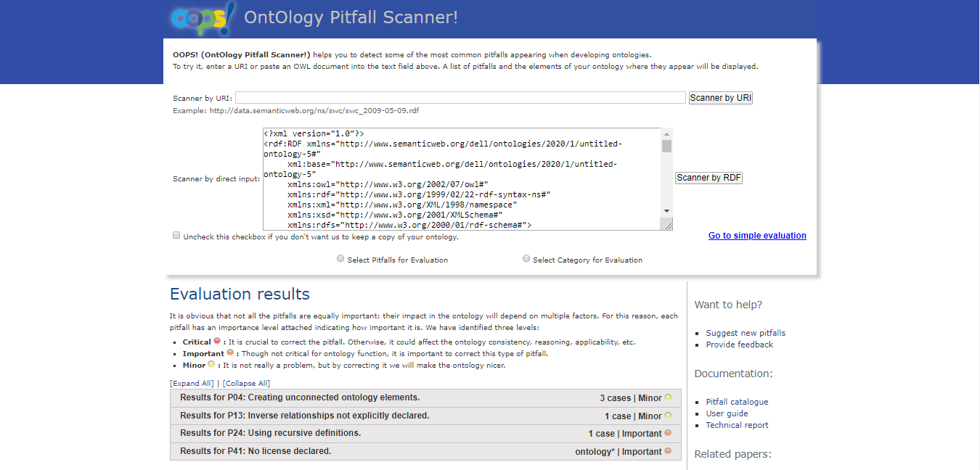The height and width of the screenshot is (470, 980).
Task: Click the 'ontology* | Important' text
Action: point(618,452)
